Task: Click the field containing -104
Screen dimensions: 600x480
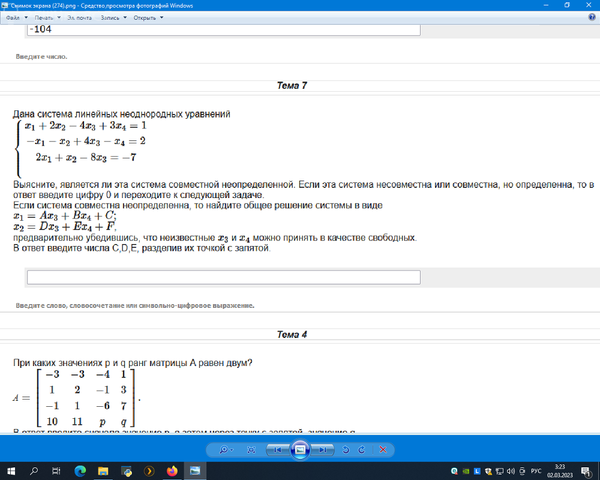Action: pyautogui.click(x=222, y=30)
